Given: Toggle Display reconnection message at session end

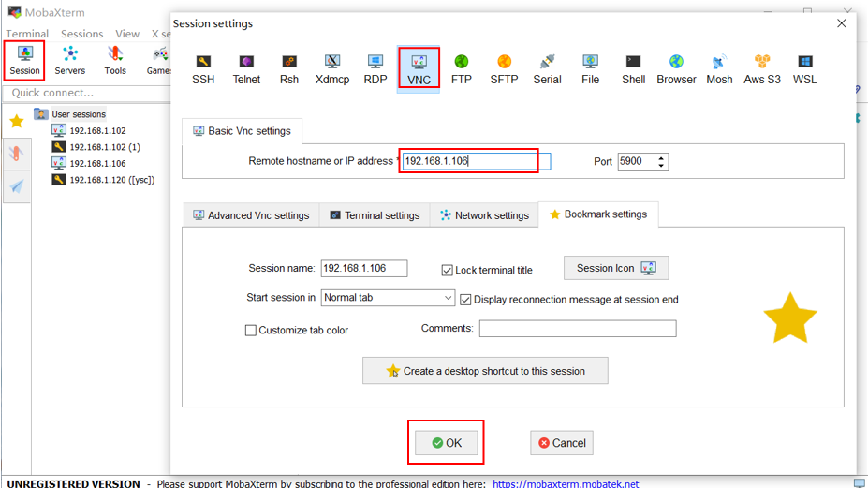Looking at the screenshot, I should coord(465,300).
